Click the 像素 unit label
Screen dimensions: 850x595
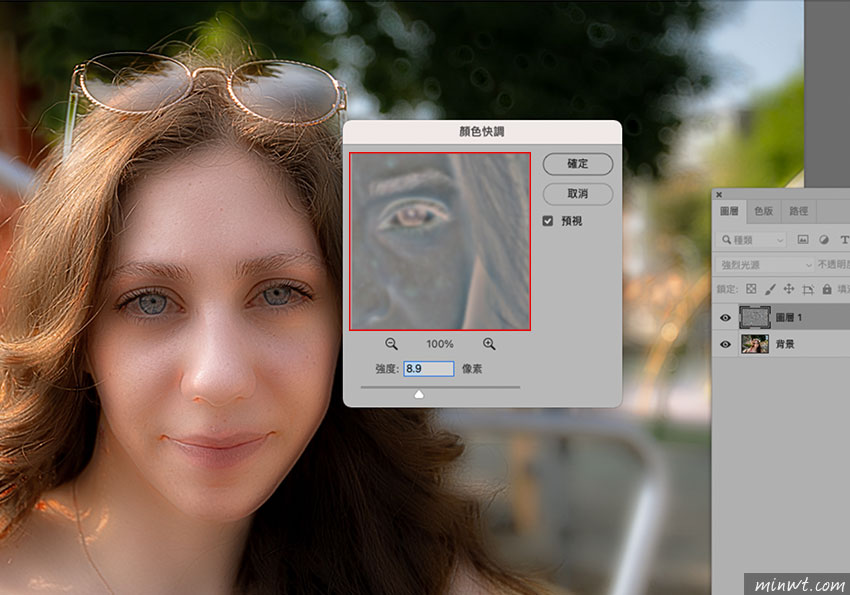[472, 369]
